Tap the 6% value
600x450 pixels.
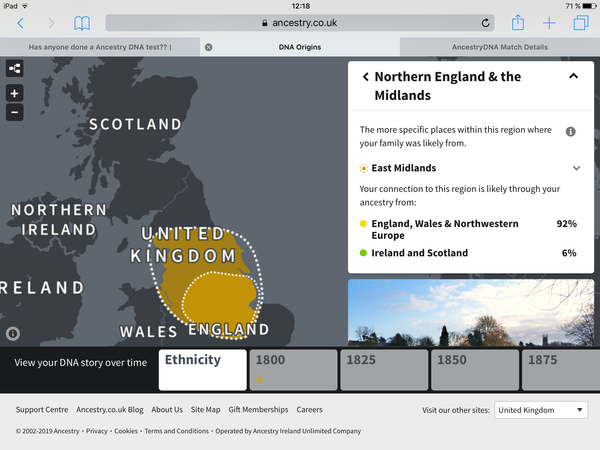(x=569, y=253)
